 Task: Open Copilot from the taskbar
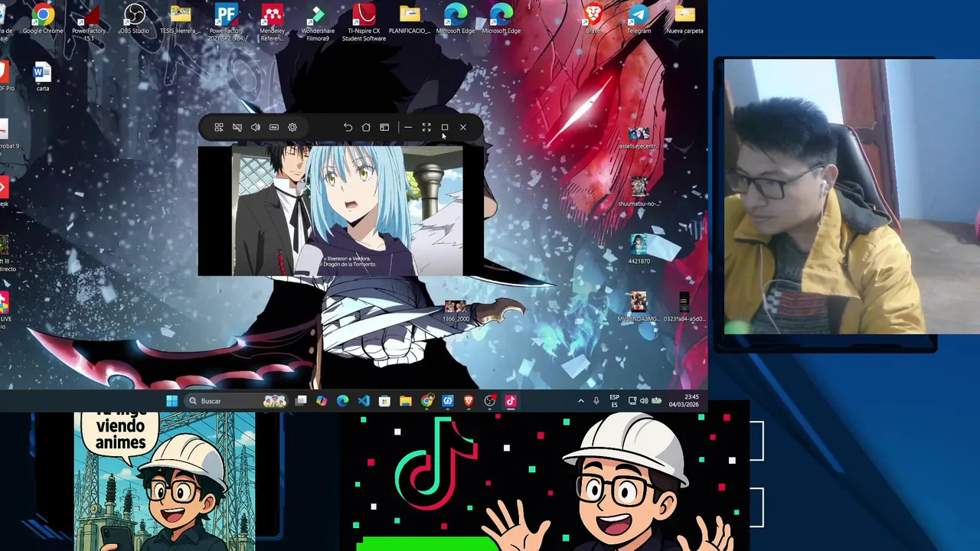[x=322, y=401]
